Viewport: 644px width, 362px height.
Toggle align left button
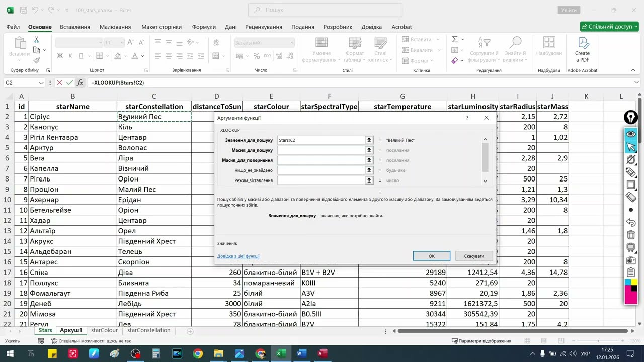point(158,56)
